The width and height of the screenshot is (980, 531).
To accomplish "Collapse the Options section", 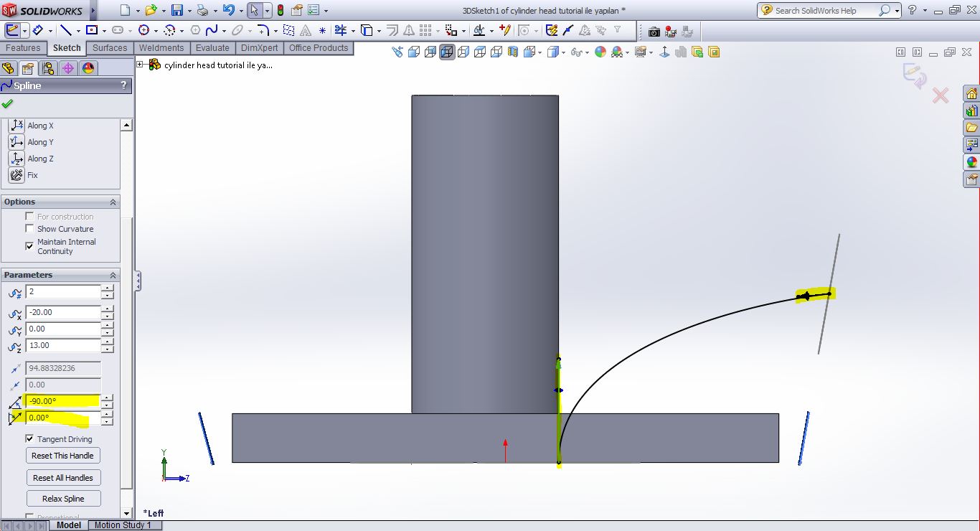I will point(113,202).
